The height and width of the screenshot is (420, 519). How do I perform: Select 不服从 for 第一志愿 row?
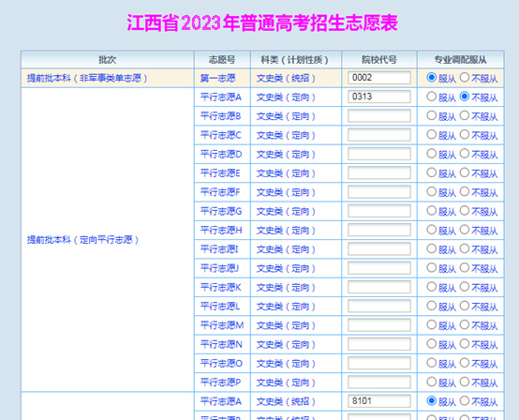(x=465, y=78)
